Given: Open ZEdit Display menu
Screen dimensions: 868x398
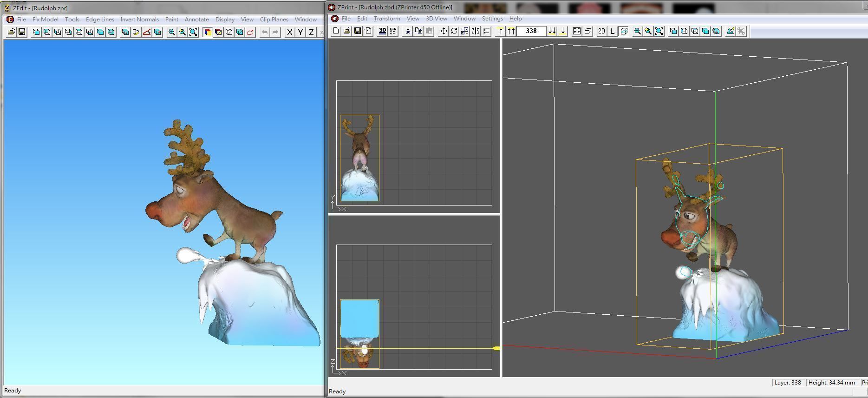Looking at the screenshot, I should [225, 19].
